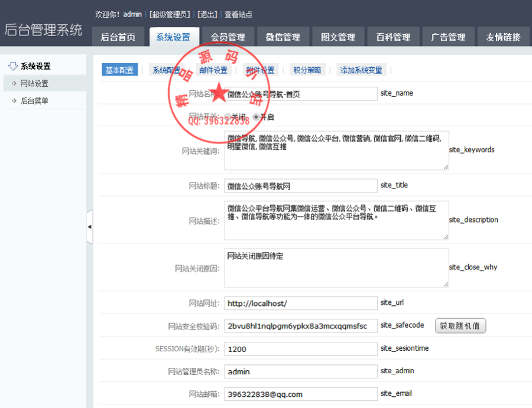The image size is (532, 408).
Task: Click inside the site_keywords textarea
Action: (x=336, y=151)
